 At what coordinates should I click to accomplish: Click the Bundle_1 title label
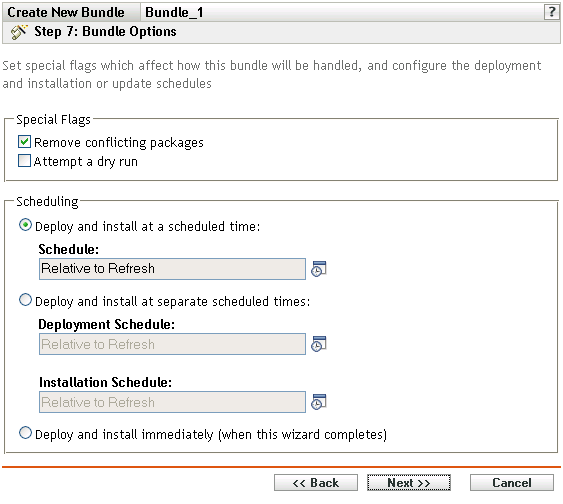[x=174, y=12]
